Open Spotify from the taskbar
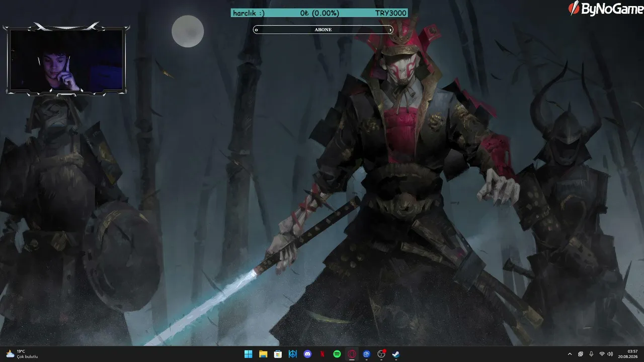The width and height of the screenshot is (644, 362). 337,354
